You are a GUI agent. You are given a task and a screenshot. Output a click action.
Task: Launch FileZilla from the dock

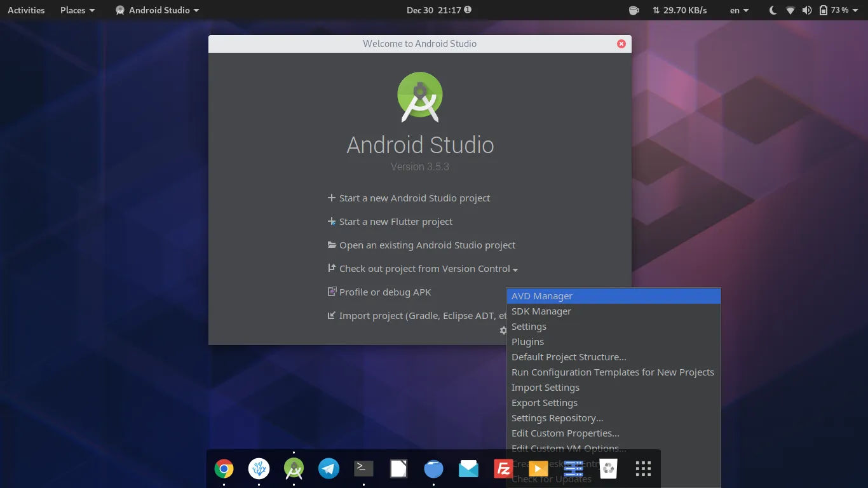[503, 469]
